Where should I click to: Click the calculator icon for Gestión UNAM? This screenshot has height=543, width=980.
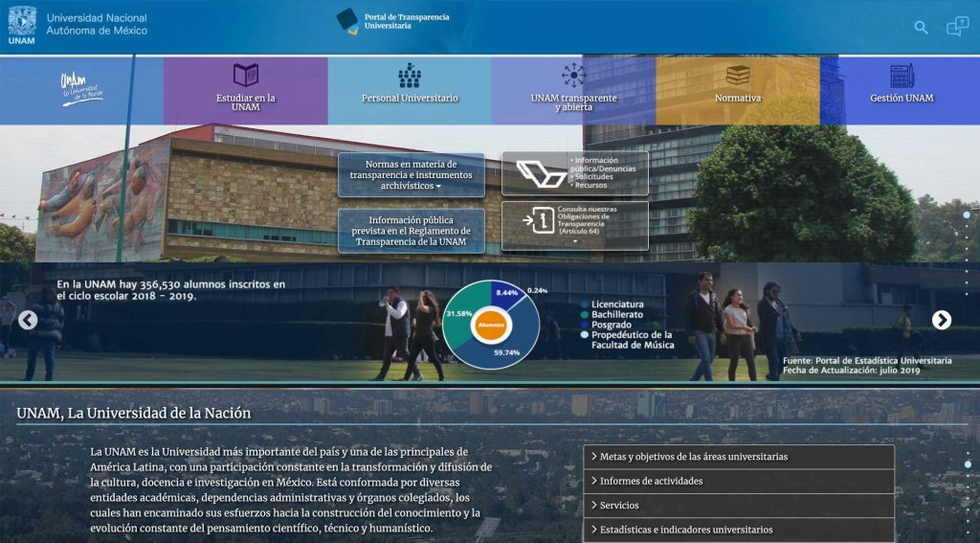click(902, 75)
